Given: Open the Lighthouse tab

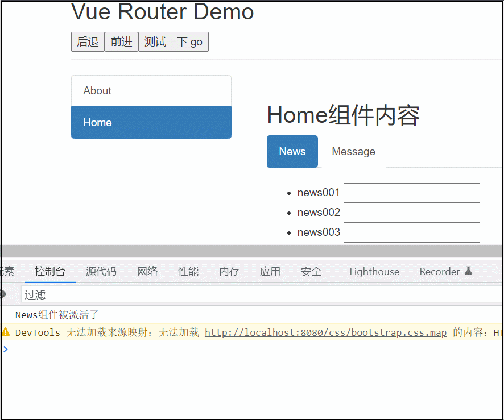Looking at the screenshot, I should [x=374, y=272].
